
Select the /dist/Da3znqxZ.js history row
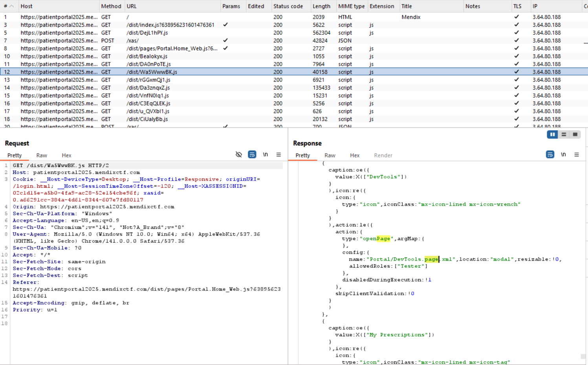pos(294,88)
